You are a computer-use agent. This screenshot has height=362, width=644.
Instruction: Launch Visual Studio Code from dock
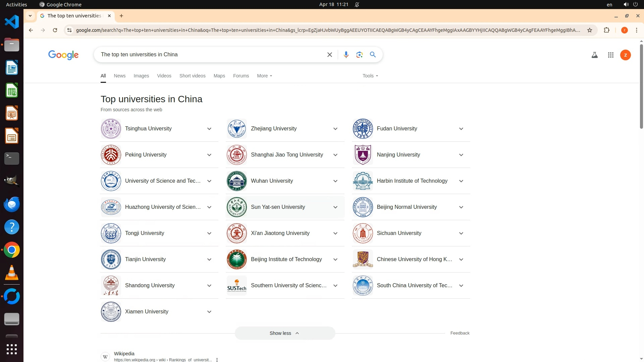coord(12,22)
